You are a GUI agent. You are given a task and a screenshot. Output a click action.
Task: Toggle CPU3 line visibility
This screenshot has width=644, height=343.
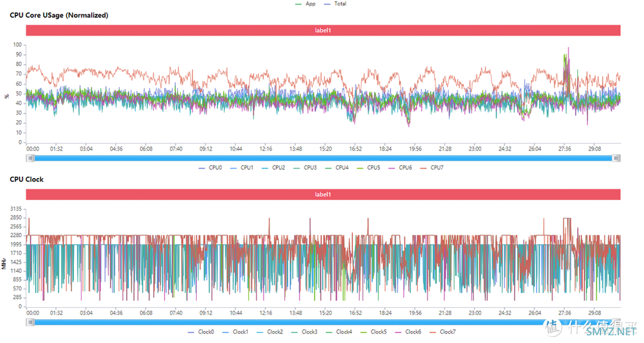pos(305,168)
